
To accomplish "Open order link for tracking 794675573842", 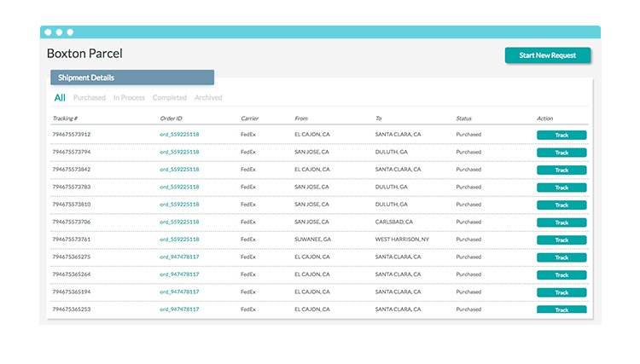I will point(179,169).
